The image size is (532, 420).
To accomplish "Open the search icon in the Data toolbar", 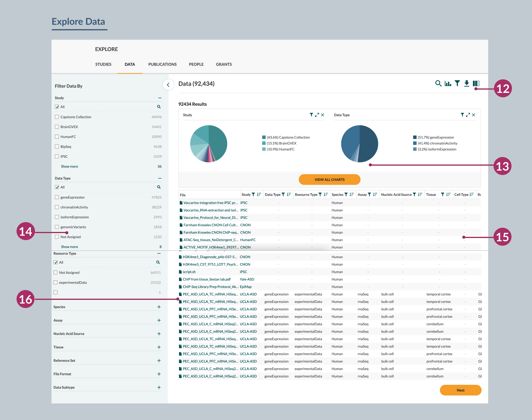I will [x=438, y=83].
